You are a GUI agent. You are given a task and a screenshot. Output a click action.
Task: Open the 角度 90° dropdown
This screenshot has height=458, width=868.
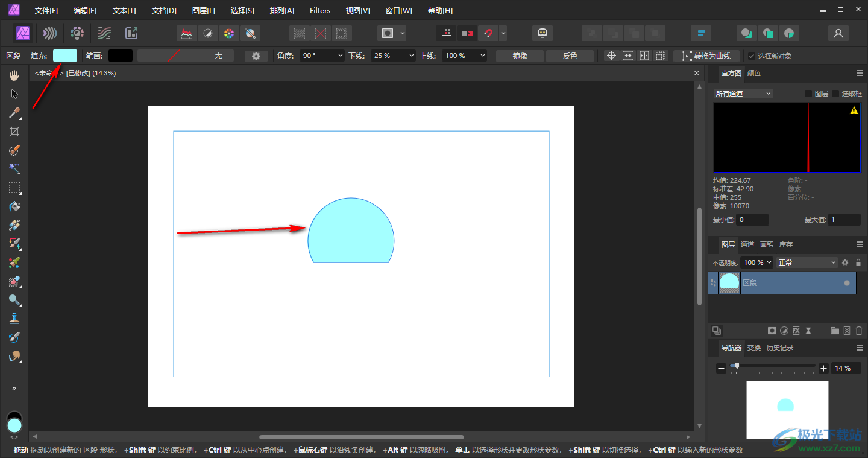point(322,56)
